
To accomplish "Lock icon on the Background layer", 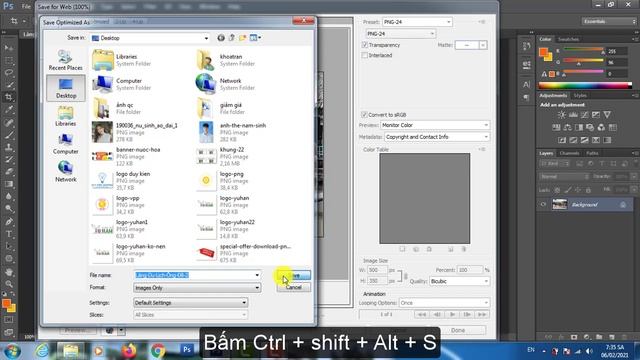I will (623, 204).
